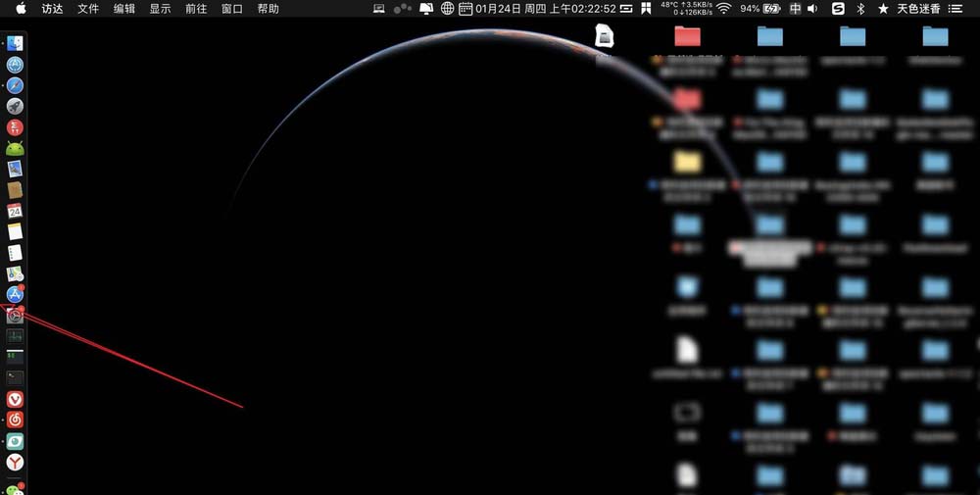This screenshot has width=980, height=495.
Task: Click the user name 天色迷香
Action: [919, 9]
